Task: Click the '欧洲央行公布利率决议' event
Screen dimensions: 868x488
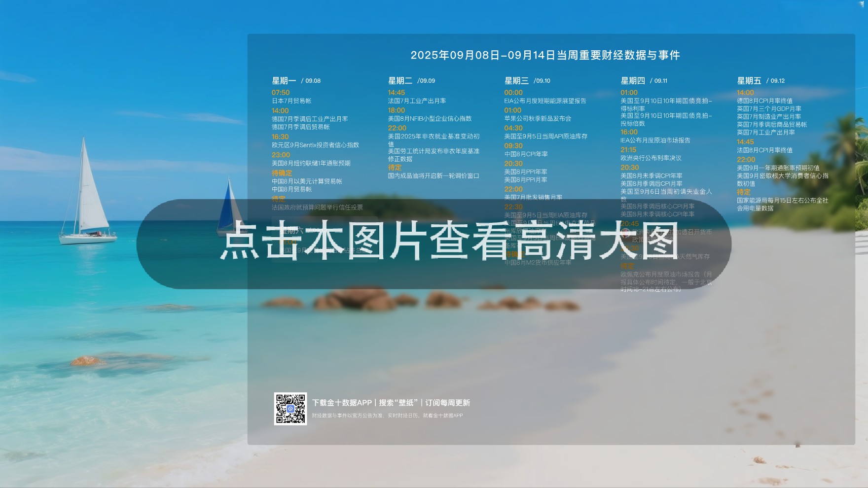Action: tap(651, 158)
